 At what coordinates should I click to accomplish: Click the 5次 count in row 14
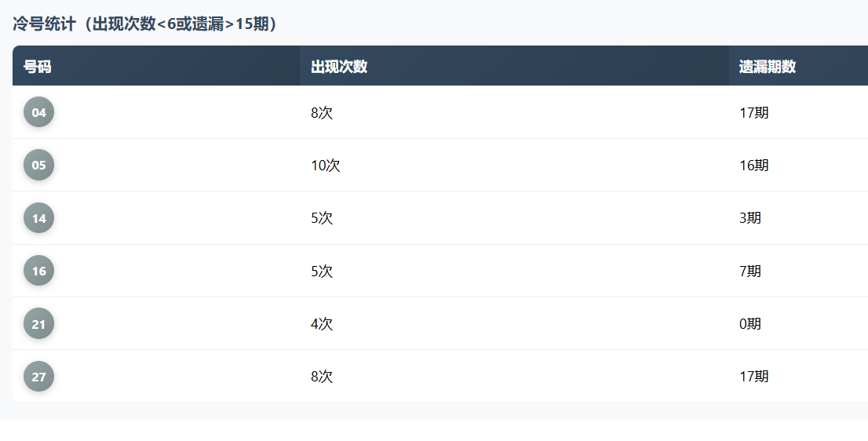[322, 218]
